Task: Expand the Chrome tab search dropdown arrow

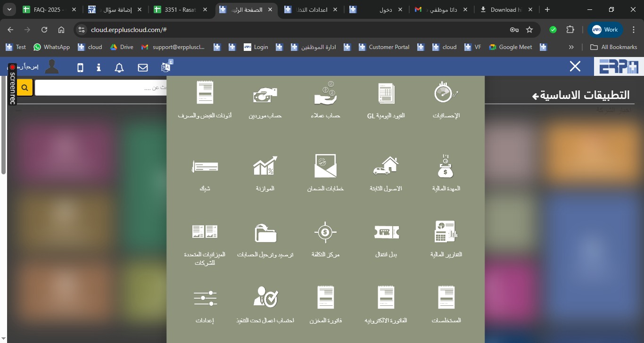Action: pos(10,9)
